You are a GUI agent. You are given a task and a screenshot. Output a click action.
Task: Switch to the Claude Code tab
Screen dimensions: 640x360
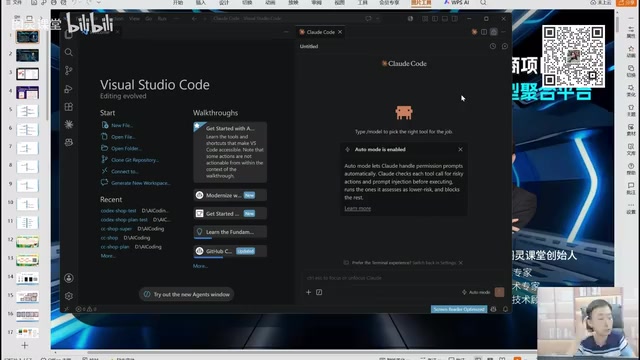pyautogui.click(x=321, y=32)
